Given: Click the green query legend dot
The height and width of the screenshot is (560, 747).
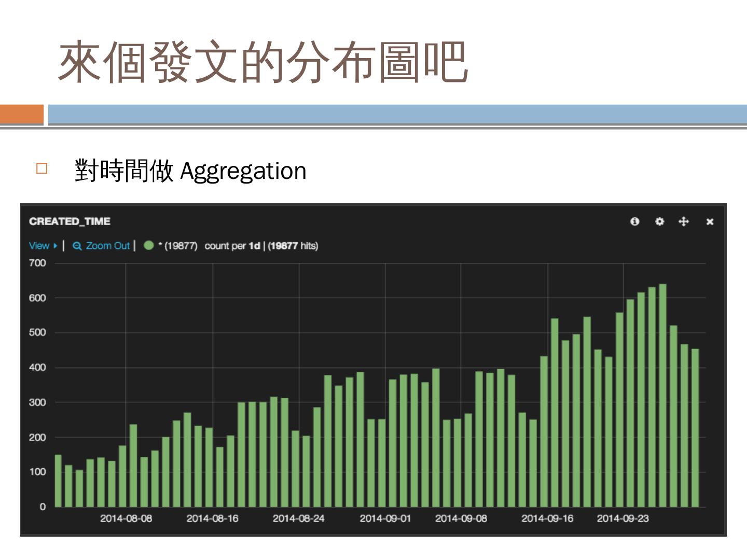Looking at the screenshot, I should [149, 245].
